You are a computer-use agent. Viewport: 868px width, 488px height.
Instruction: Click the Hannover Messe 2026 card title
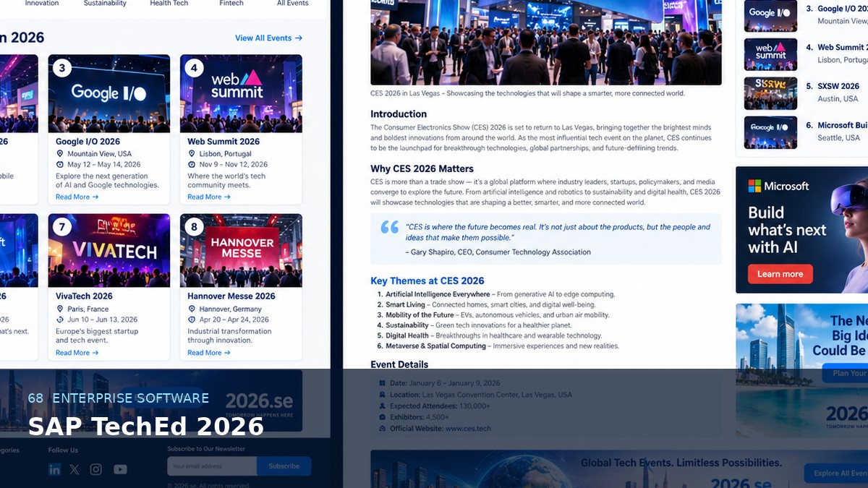click(x=231, y=296)
